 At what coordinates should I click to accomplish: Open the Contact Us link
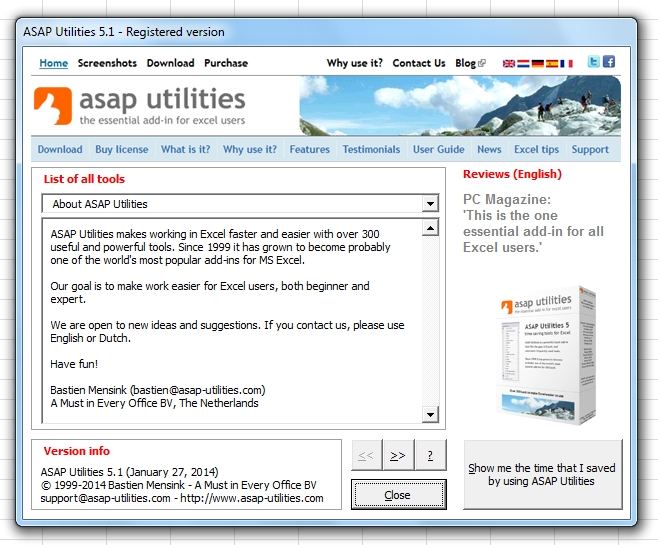coord(419,63)
